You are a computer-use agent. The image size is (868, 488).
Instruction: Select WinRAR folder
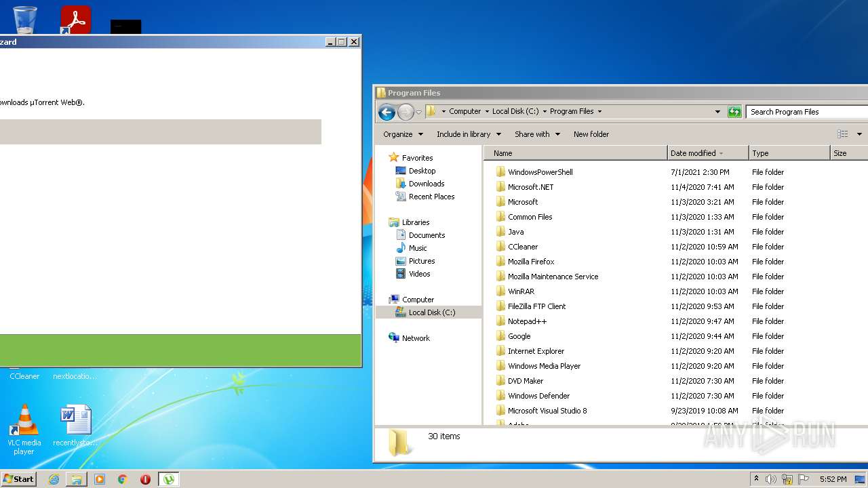click(x=521, y=291)
